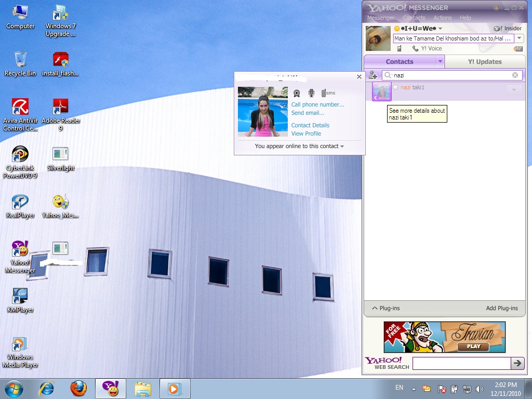532x399 pixels.
Task: Open Yahoo! Insider
Action: pos(508,29)
